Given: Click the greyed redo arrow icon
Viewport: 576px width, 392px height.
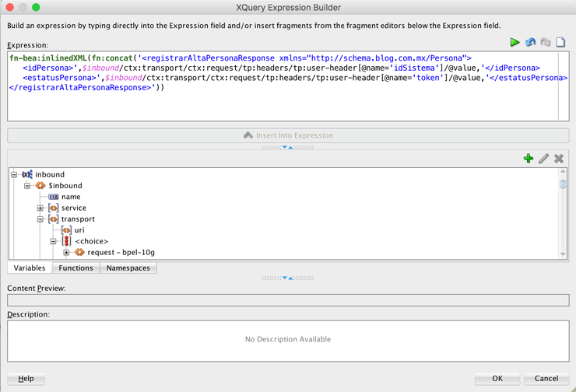Looking at the screenshot, I should click(545, 42).
